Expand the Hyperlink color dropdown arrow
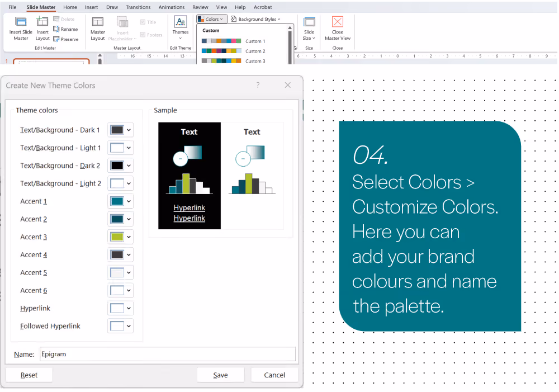559x392 pixels. pyautogui.click(x=129, y=308)
